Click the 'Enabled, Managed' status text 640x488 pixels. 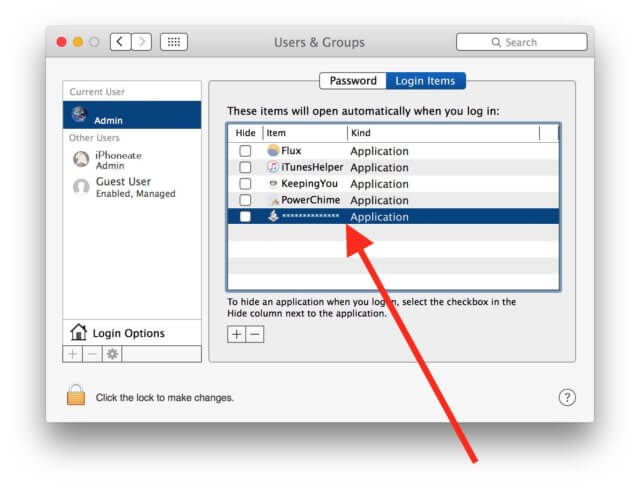click(x=136, y=193)
